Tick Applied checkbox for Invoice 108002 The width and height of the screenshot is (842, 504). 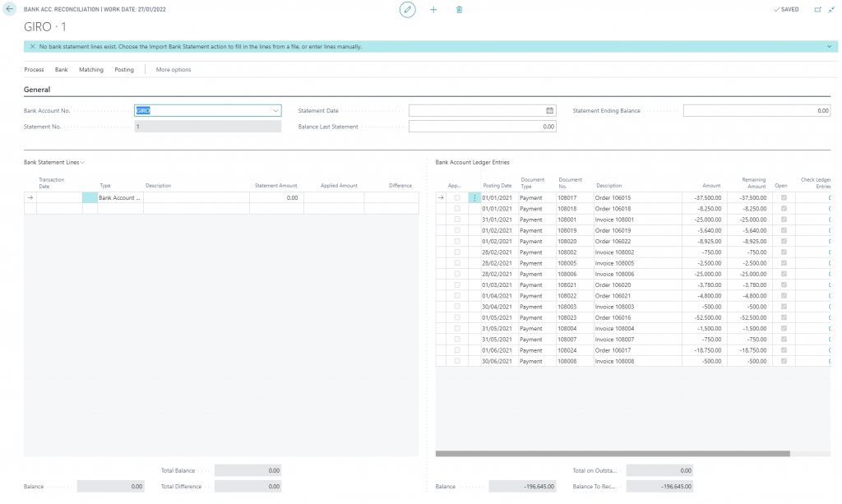[x=457, y=252]
